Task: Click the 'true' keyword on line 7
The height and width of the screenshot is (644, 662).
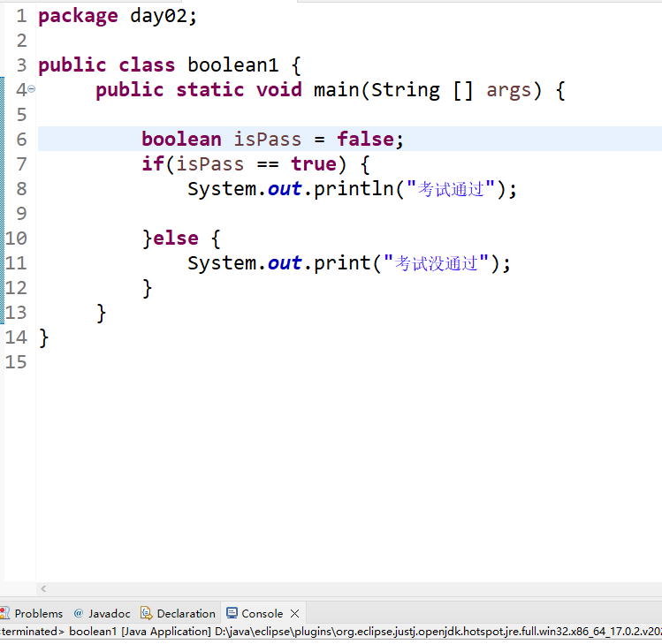Action: 313,163
